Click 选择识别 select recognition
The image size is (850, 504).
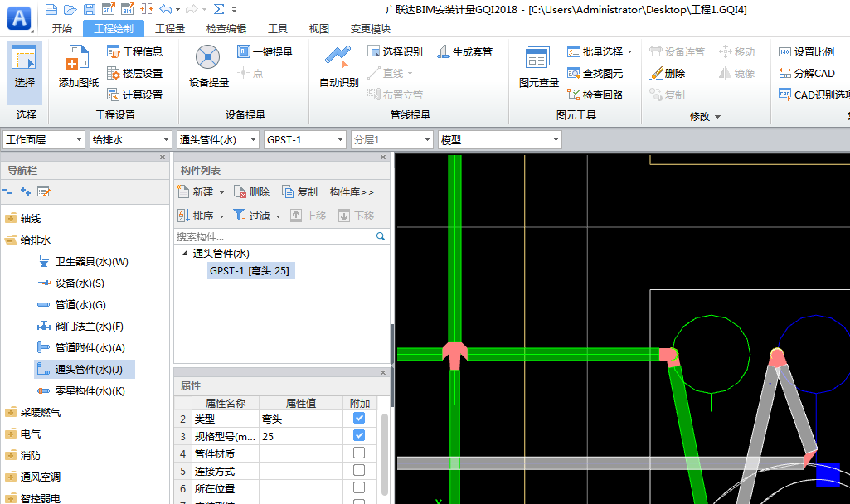pyautogui.click(x=396, y=51)
